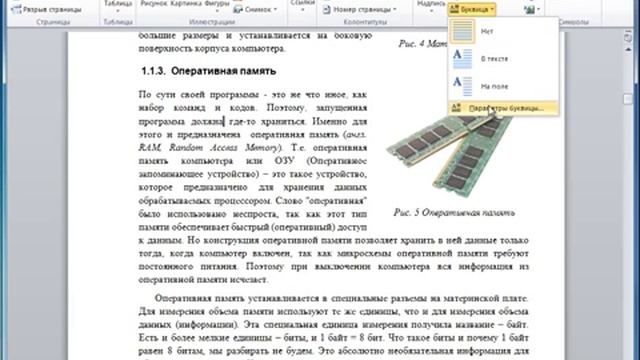
Task: Choose the На поле drop cap option
Action: click(x=503, y=86)
